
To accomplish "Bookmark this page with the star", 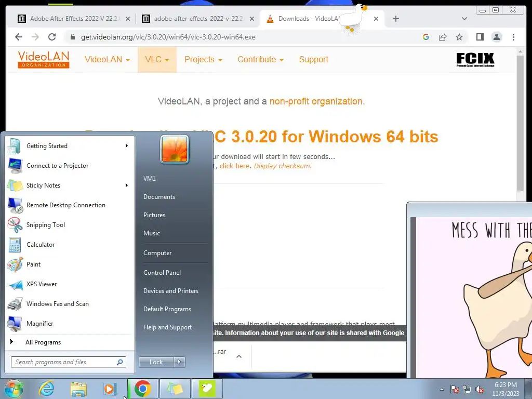I will click(459, 37).
